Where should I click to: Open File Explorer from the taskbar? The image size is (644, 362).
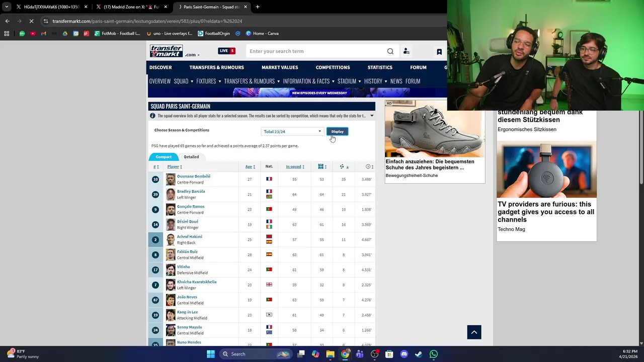click(x=330, y=354)
